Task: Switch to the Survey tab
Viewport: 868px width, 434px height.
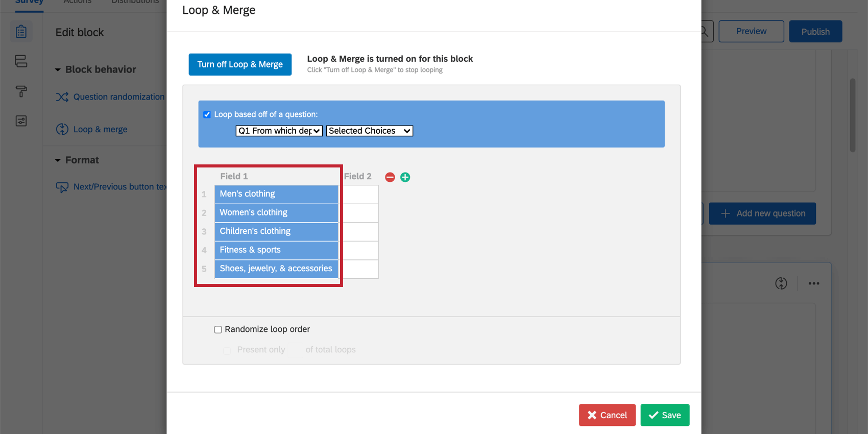Action: click(x=29, y=2)
